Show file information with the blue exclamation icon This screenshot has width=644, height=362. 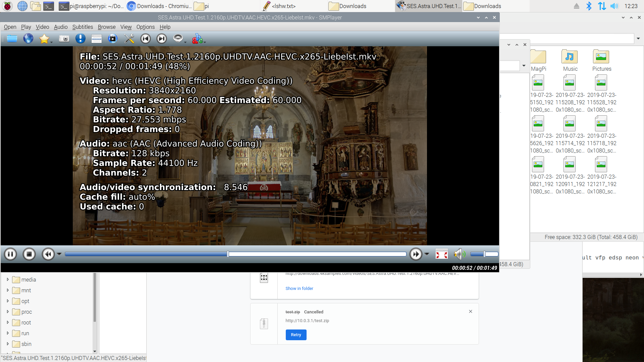coord(80,39)
